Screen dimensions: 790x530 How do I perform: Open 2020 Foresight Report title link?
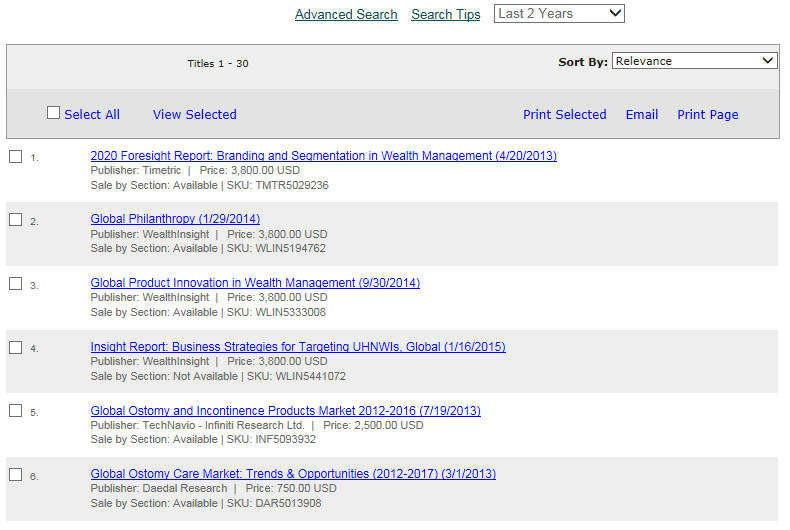(323, 156)
